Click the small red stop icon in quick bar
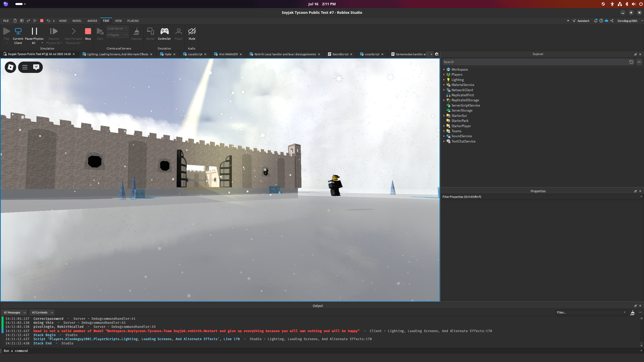Image resolution: width=644 pixels, height=362 pixels. [x=42, y=21]
